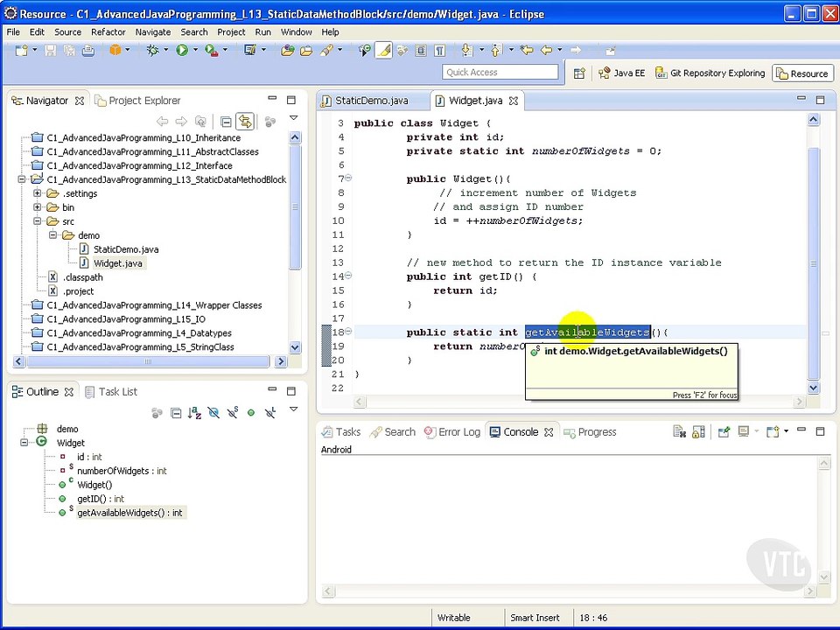Toggle Scroll Lock in Console toolbar

click(x=698, y=431)
